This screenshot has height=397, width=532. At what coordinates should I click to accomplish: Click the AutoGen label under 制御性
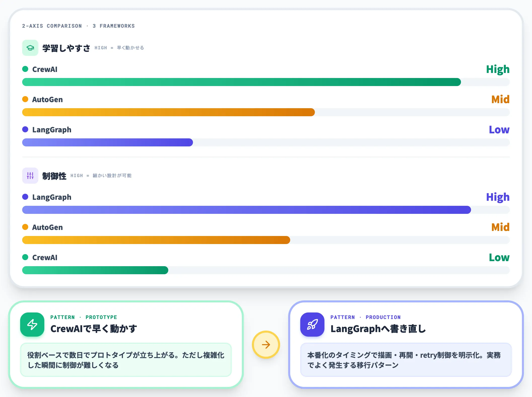[x=47, y=227]
